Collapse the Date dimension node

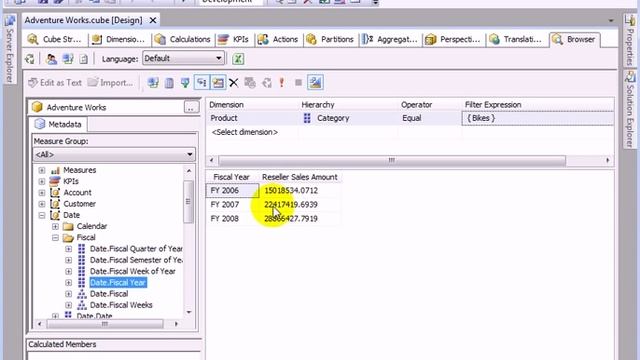(x=42, y=215)
